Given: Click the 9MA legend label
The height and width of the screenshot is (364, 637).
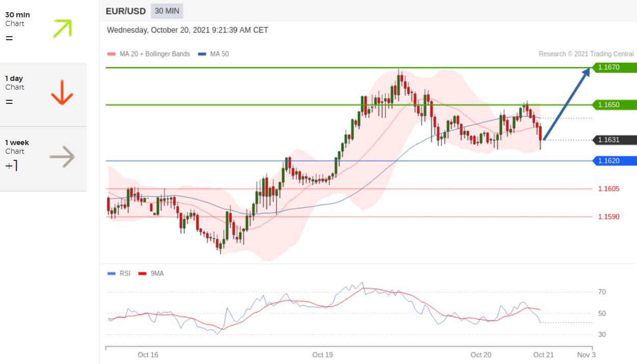Looking at the screenshot, I should (157, 273).
